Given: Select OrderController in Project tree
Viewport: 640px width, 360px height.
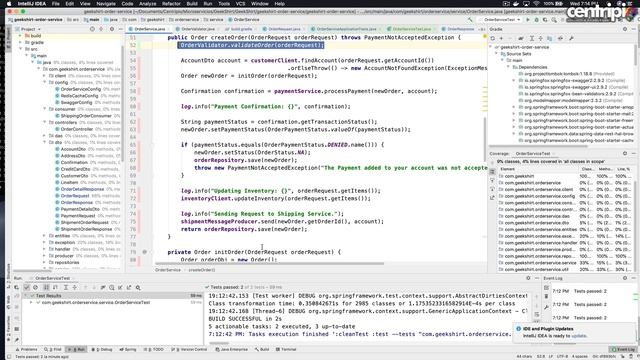Looking at the screenshot, I should 77,129.
